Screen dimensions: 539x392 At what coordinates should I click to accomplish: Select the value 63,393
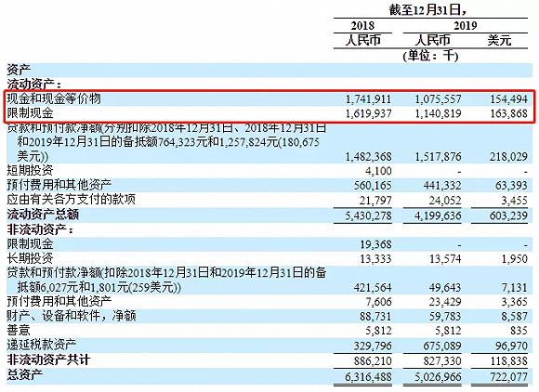point(511,186)
